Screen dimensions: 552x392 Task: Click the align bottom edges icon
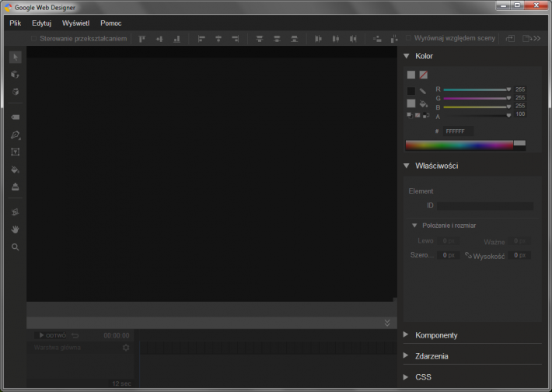176,39
